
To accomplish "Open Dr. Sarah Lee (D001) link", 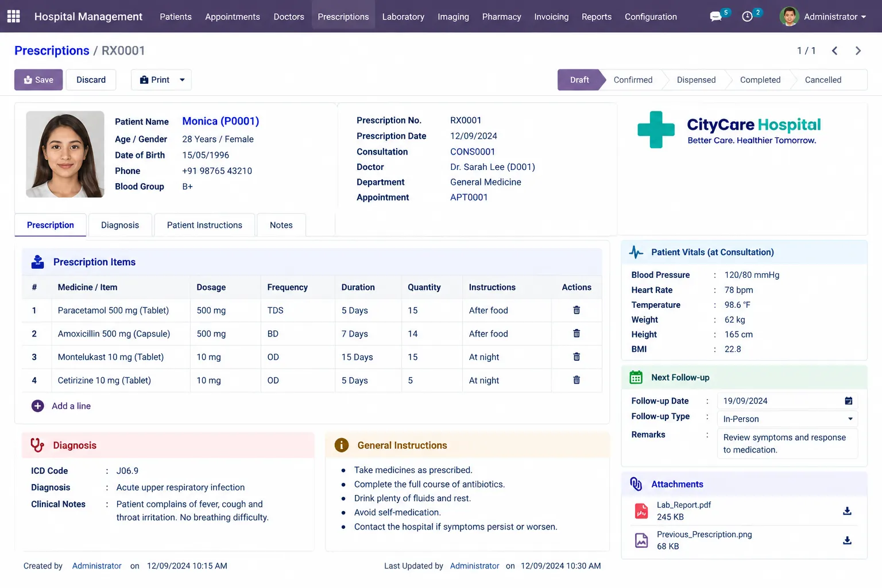I will pos(493,167).
